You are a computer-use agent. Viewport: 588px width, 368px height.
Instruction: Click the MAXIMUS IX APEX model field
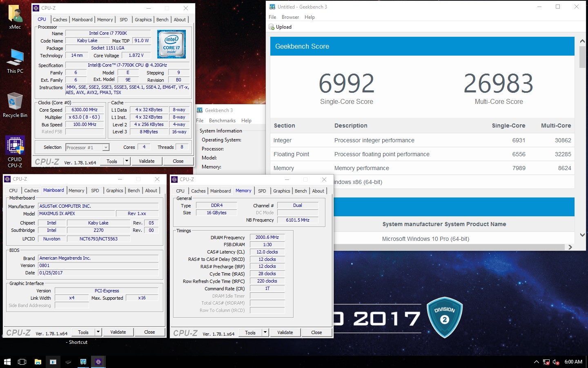coord(76,213)
